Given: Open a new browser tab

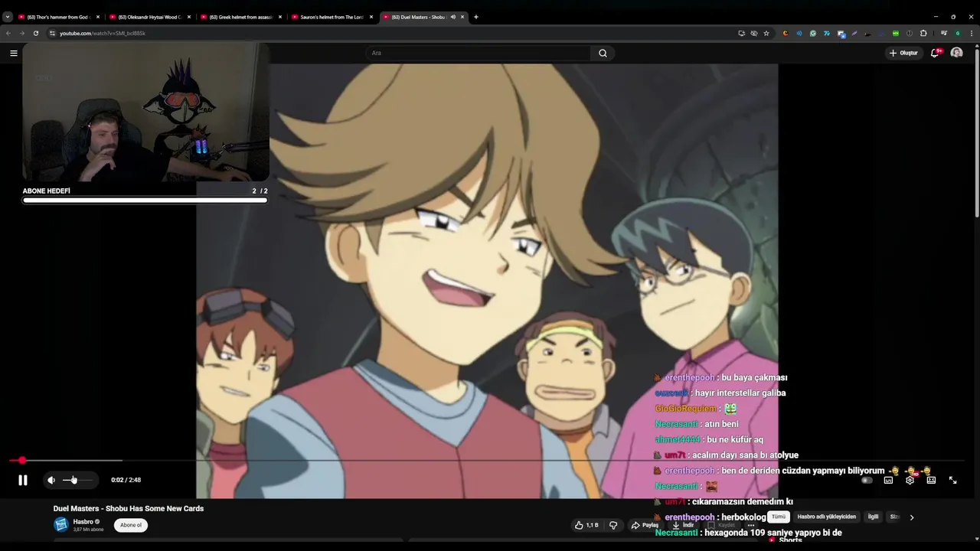Looking at the screenshot, I should [475, 17].
